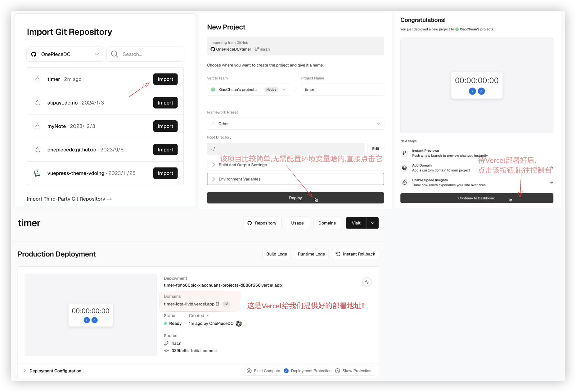Click the activity pulse icon in deployment card
Viewport: 576px width, 392px height.
pyautogui.click(x=367, y=282)
